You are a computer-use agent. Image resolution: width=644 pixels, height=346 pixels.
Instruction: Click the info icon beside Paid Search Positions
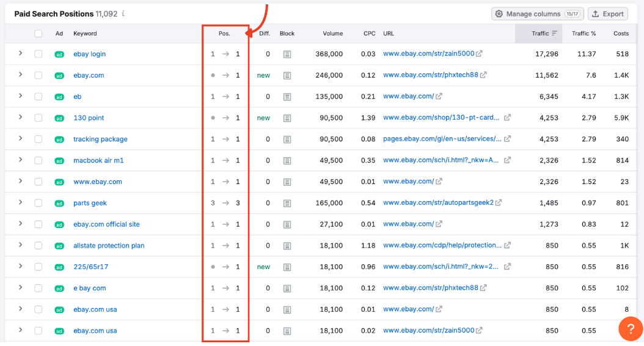[x=123, y=13]
